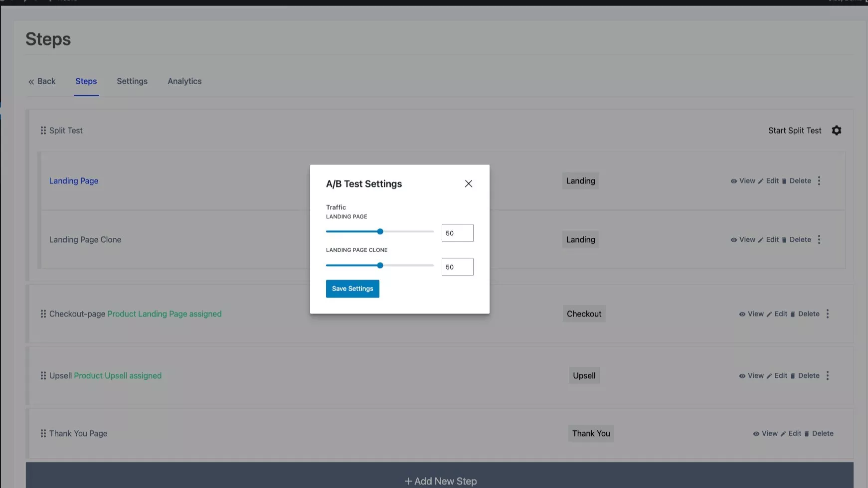Edit the Checkout-page step
This screenshot has width=868, height=488.
click(x=777, y=314)
